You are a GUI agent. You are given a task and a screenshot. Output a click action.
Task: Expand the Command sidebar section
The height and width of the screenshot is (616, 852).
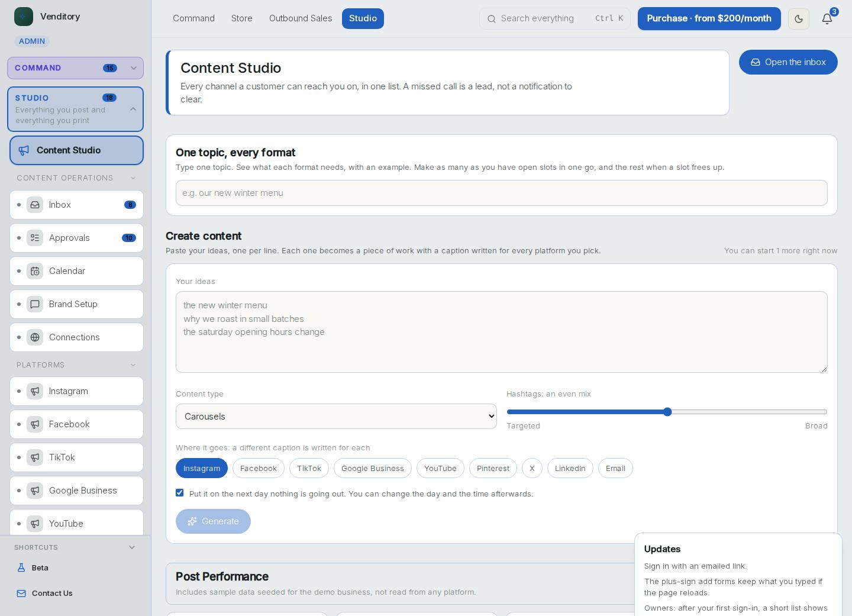[x=76, y=68]
